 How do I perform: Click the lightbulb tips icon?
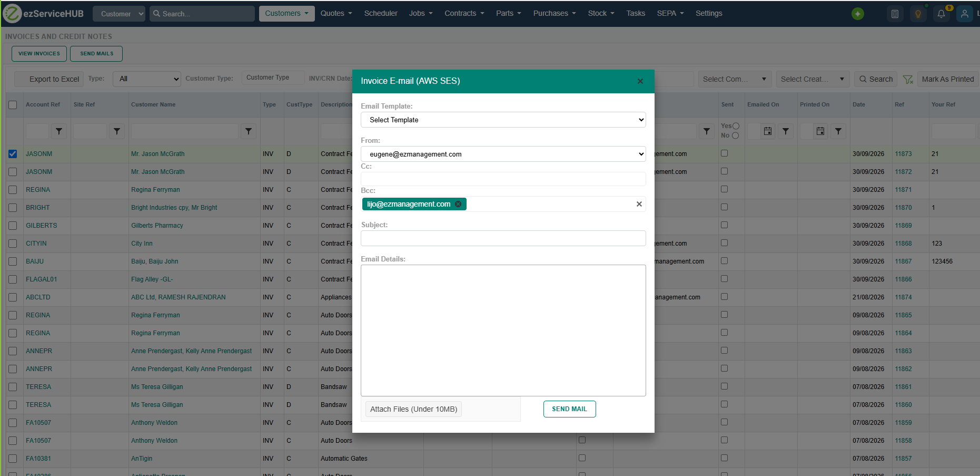(918, 14)
